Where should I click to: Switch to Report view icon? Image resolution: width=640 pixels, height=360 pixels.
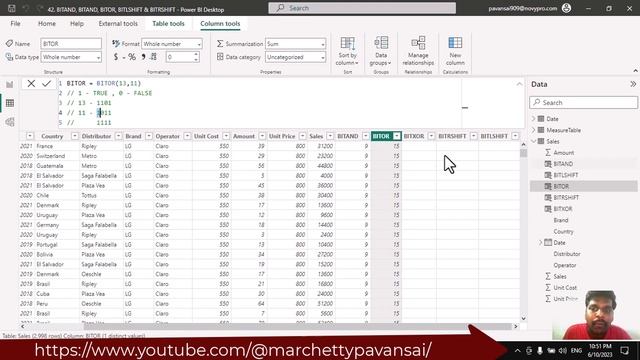tap(10, 84)
